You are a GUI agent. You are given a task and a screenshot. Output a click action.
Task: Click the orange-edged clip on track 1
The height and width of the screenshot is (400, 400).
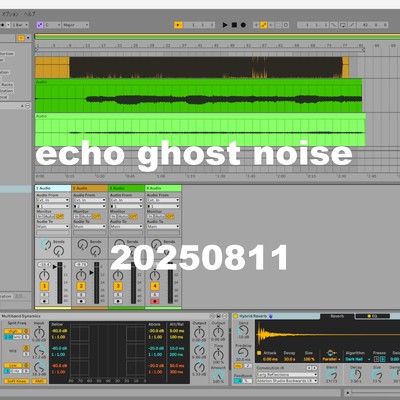tap(192, 67)
